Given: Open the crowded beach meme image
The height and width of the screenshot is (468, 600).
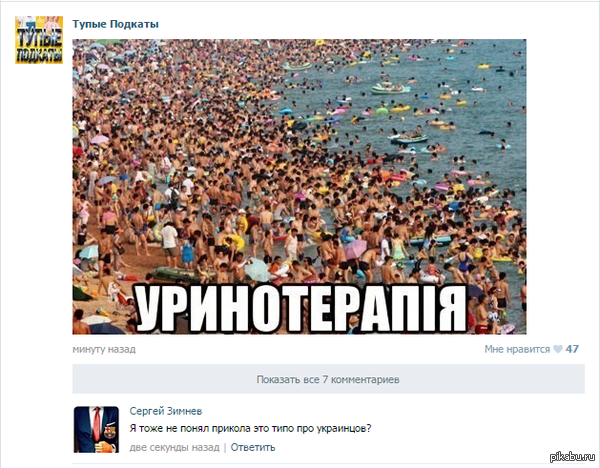Looking at the screenshot, I should click(299, 186).
